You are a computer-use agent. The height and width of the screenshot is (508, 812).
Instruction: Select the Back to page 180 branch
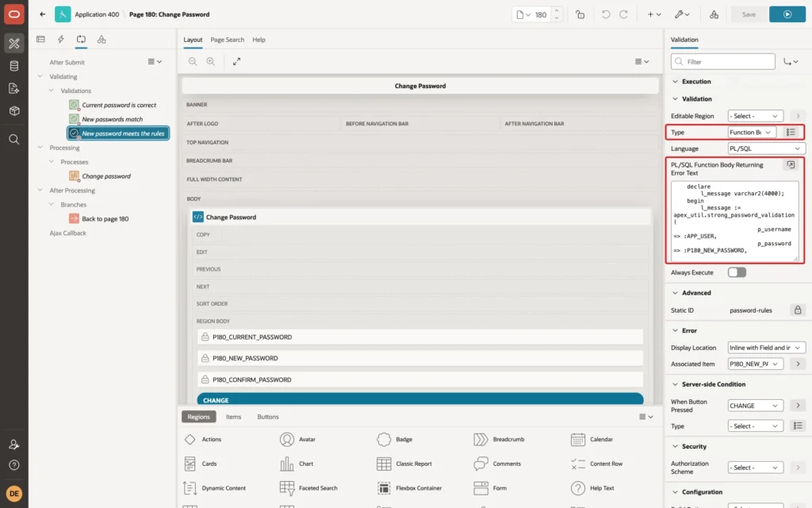(105, 219)
